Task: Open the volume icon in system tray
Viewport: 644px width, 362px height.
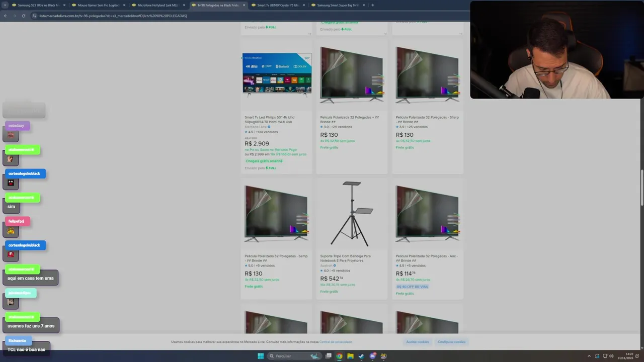Action: tap(611, 356)
